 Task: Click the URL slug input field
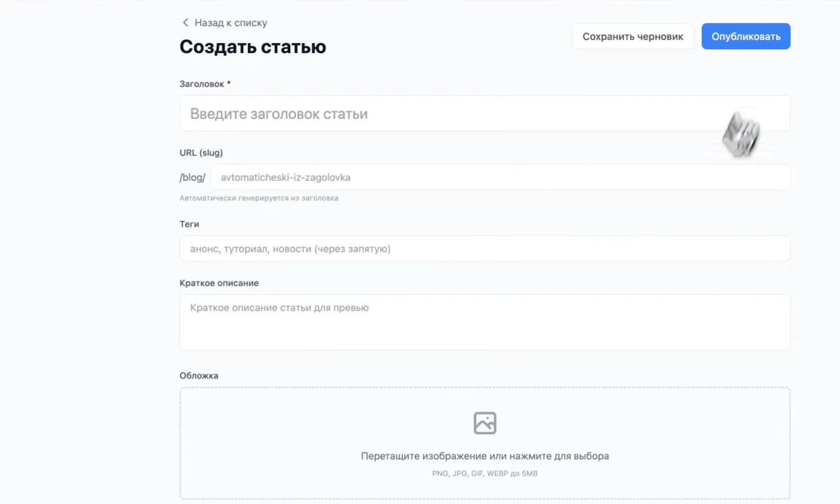click(500, 177)
